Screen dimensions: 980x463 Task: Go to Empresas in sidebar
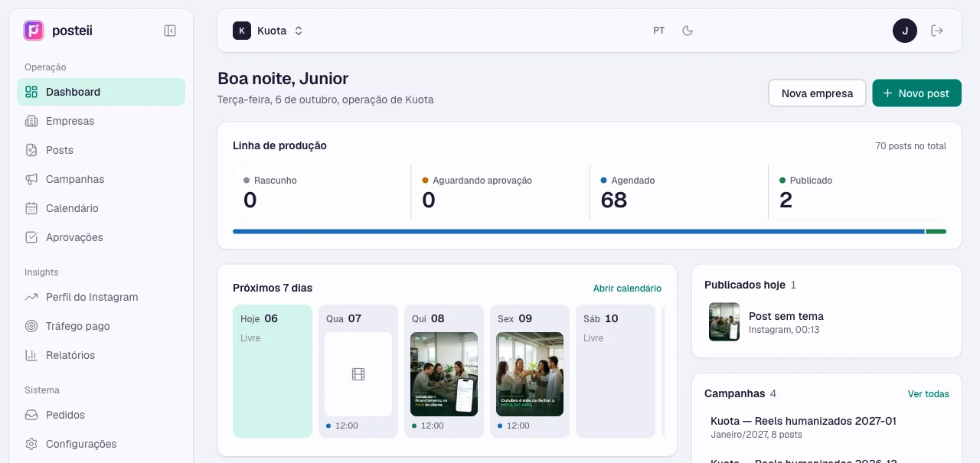pos(101,121)
